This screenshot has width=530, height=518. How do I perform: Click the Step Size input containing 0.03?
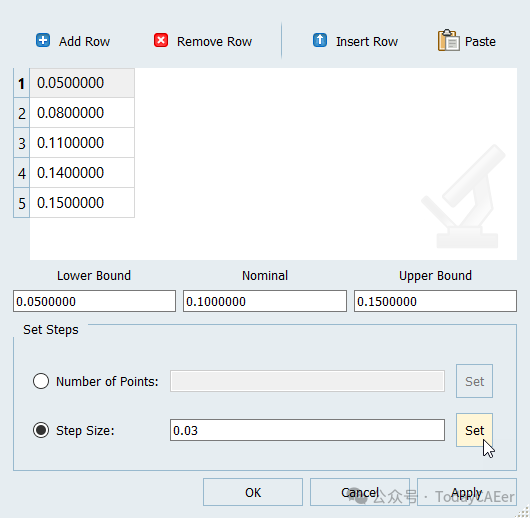[307, 430]
